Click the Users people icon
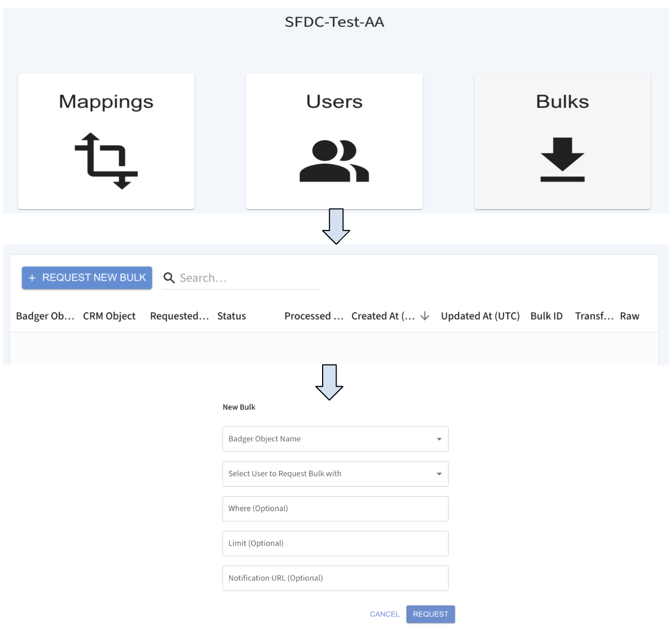 click(334, 161)
